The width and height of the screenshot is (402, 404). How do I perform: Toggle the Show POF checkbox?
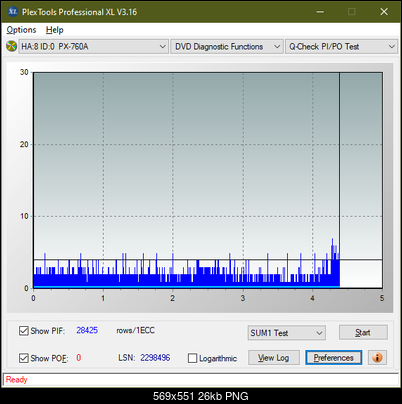pos(24,358)
